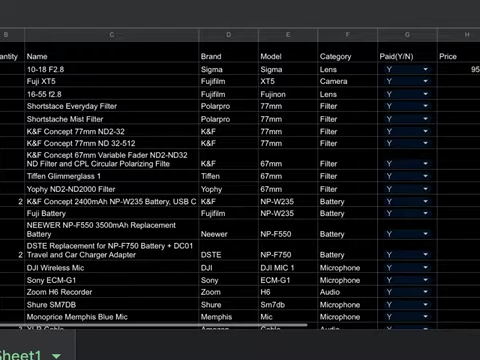Select 'Monoprice Memphis Blue Mic' cell

coord(112,317)
